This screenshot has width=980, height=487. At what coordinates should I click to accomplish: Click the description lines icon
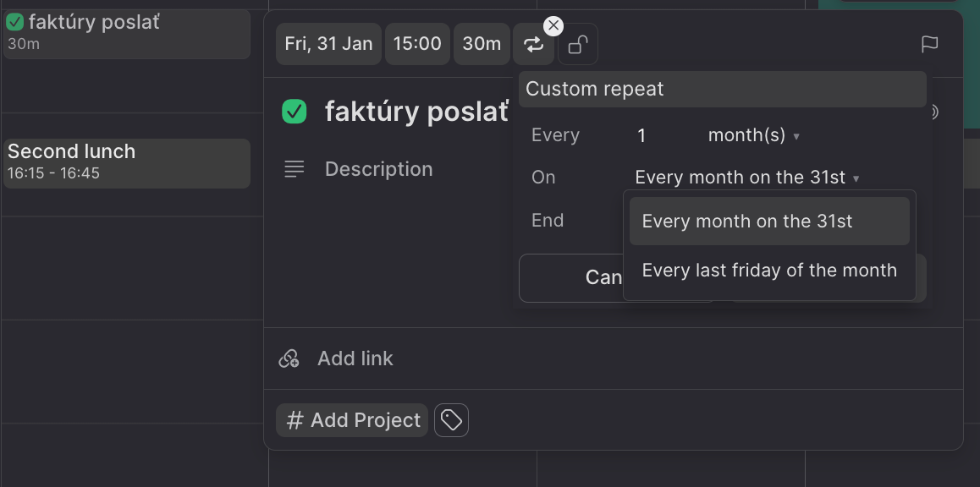(x=295, y=169)
